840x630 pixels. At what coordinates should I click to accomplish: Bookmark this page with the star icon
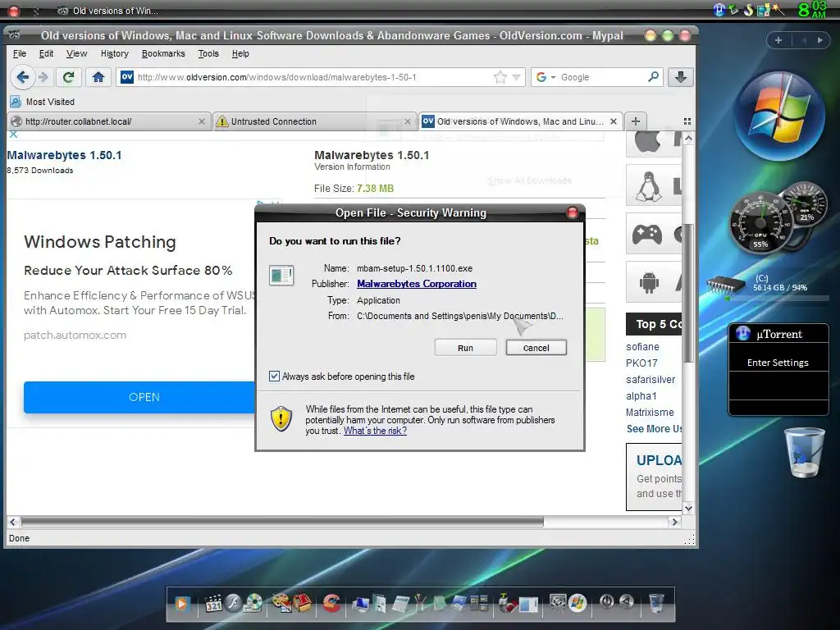pos(500,77)
